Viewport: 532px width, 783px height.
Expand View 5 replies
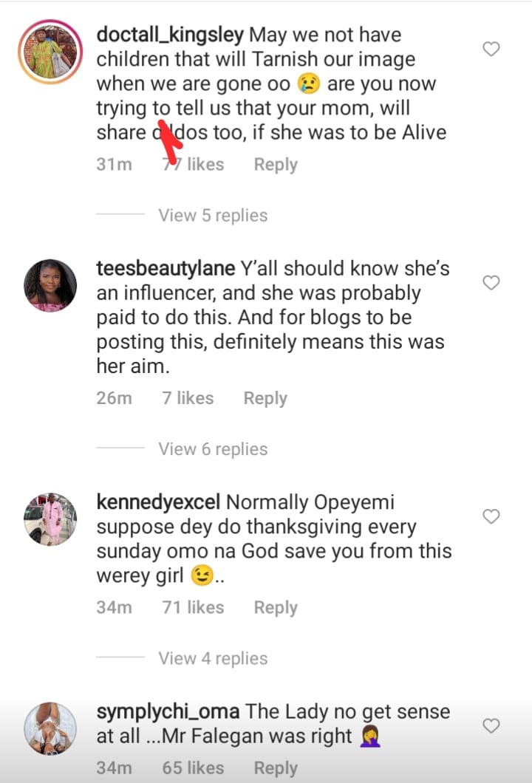tap(213, 216)
